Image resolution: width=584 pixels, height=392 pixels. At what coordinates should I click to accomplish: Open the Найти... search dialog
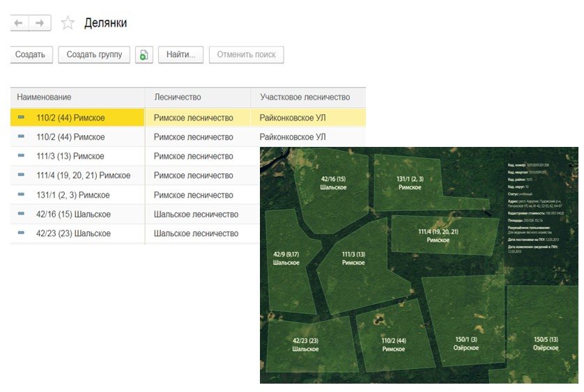pos(180,55)
